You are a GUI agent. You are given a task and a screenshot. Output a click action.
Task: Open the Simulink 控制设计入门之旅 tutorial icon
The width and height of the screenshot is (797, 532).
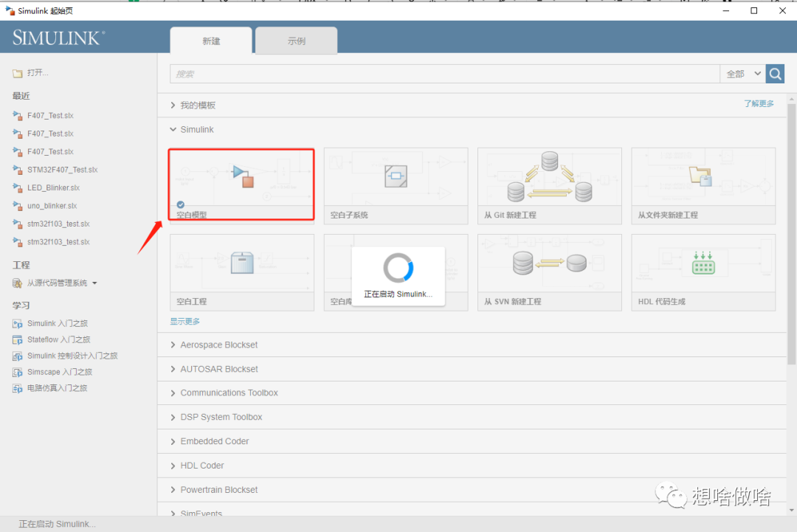[x=18, y=356]
